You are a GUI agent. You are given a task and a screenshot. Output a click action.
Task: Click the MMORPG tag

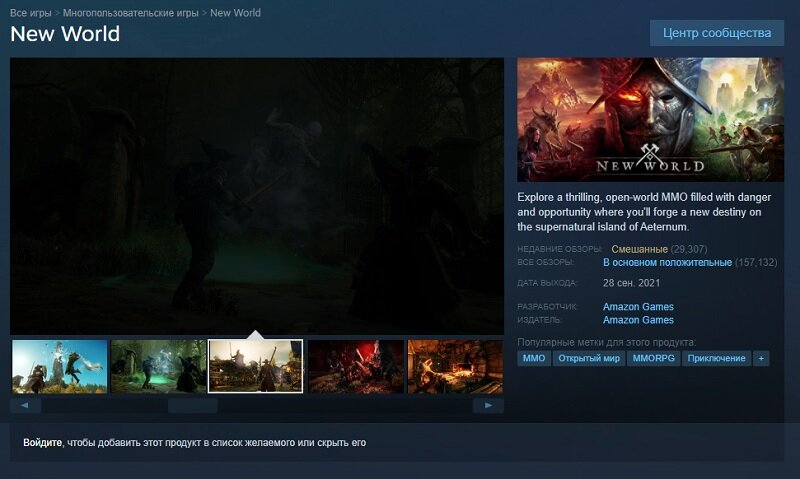(x=654, y=358)
